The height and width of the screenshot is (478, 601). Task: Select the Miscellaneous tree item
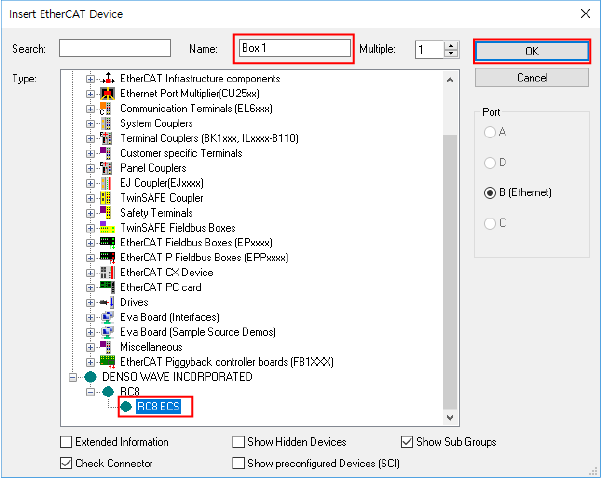coord(151,347)
